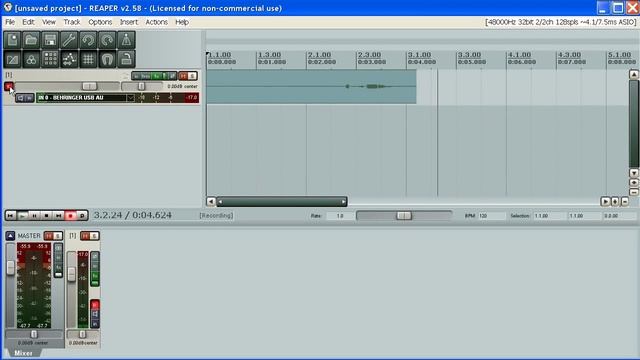This screenshot has width=640, height=360.
Task: Click the Selection length 0.0.00 field
Action: 619,216
